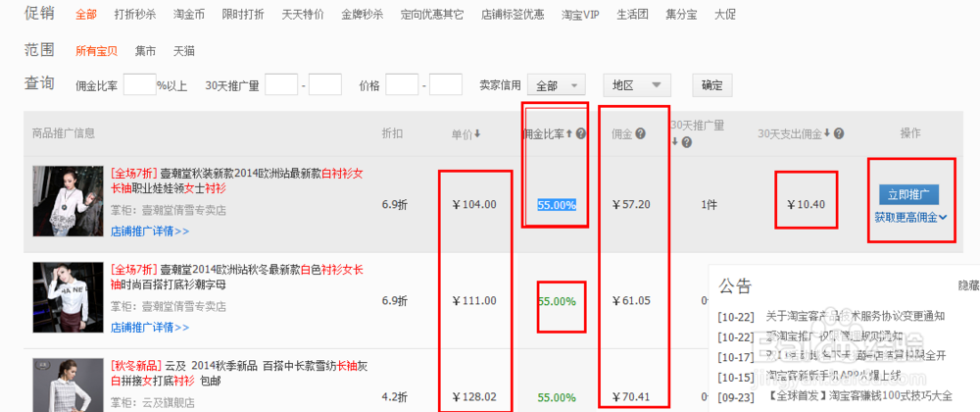Open thumbnail of 白衬衫女长袖 product
This screenshot has width=980, height=412.
[69, 201]
